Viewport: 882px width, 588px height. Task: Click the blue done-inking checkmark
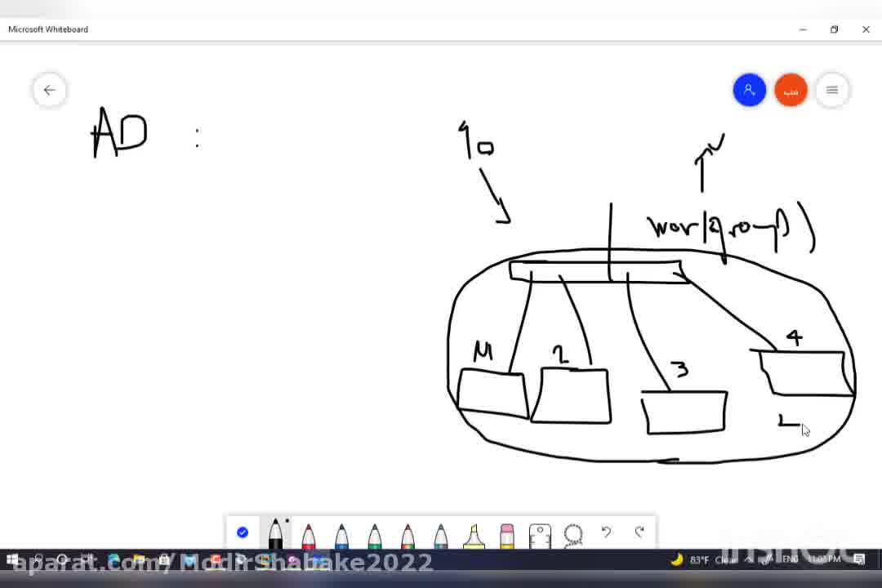click(x=243, y=532)
